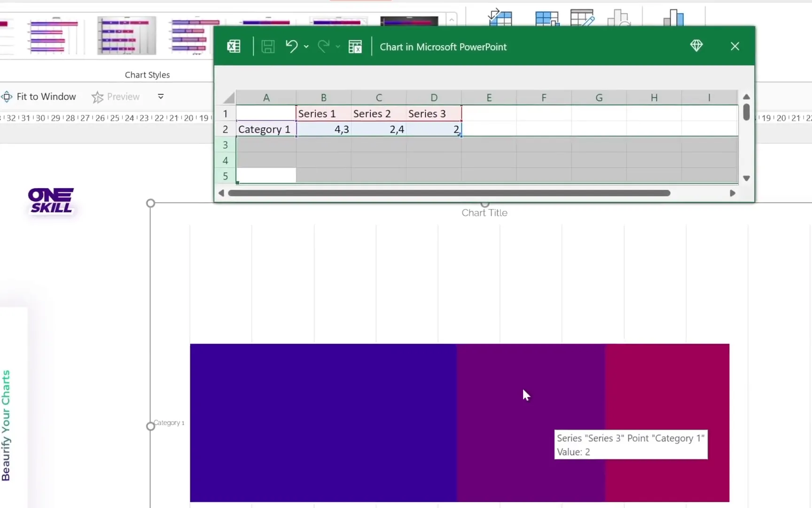Click the Change Chart Type ribbon icon
The image size is (812, 508).
pyautogui.click(x=673, y=17)
